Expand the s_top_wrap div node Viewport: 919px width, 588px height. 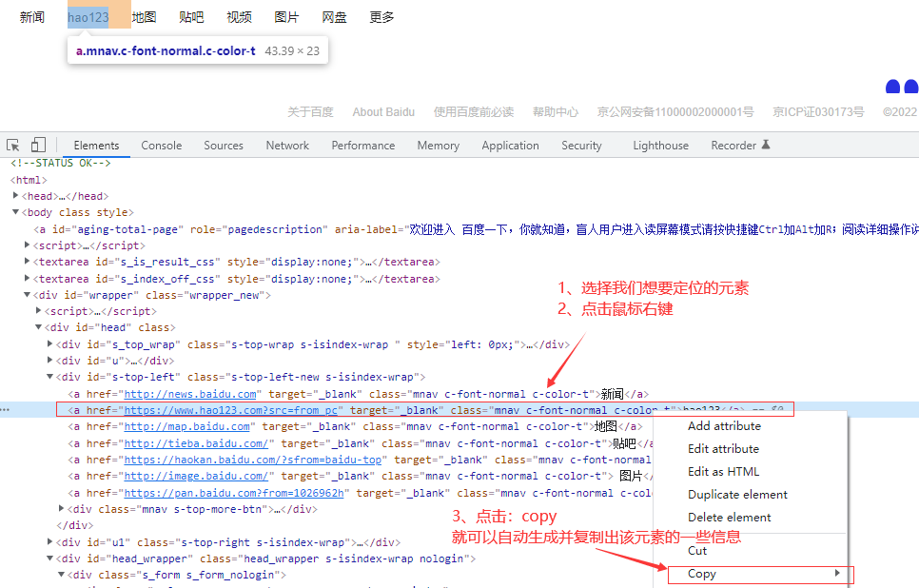[49, 344]
